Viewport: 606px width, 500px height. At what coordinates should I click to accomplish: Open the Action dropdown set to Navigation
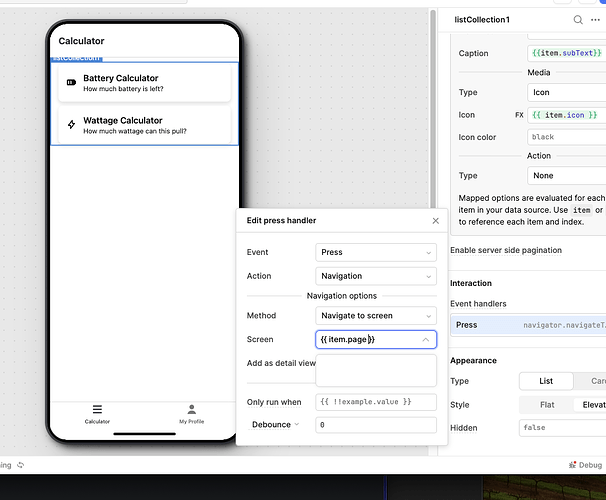[376, 276]
